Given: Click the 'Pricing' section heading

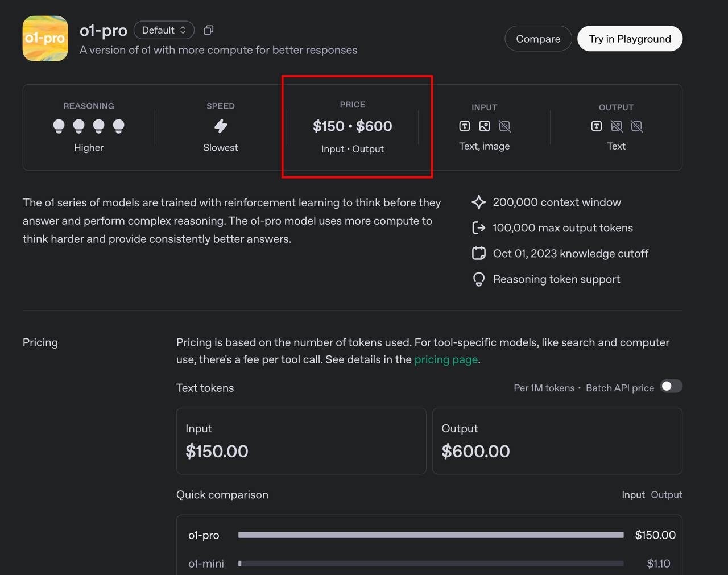Looking at the screenshot, I should pyautogui.click(x=40, y=342).
